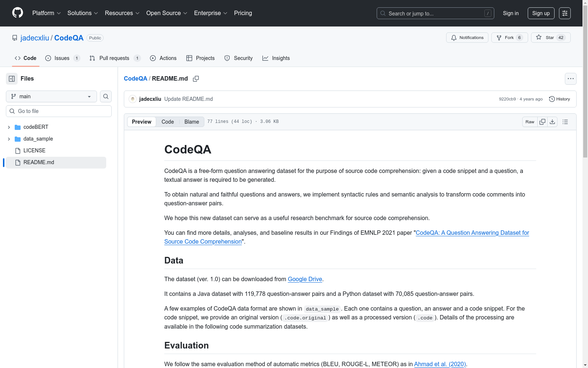Expand the codeBERT folder

9,127
